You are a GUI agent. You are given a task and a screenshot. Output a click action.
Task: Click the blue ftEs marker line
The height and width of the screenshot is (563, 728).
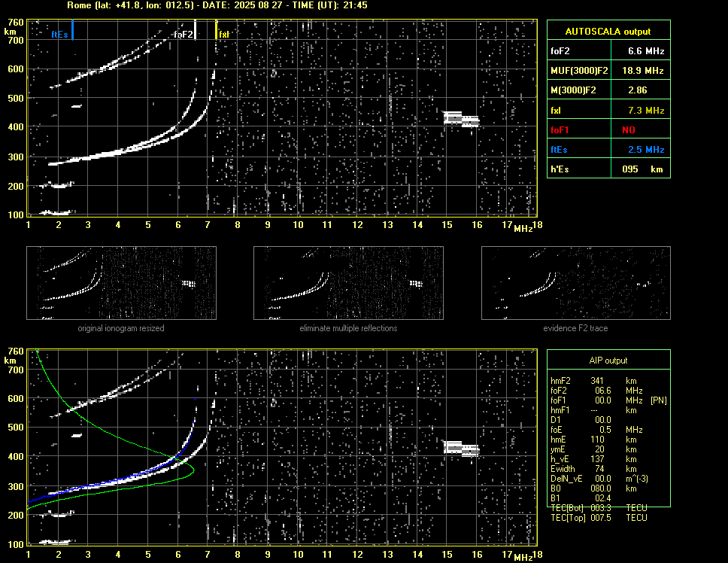click(x=72, y=29)
